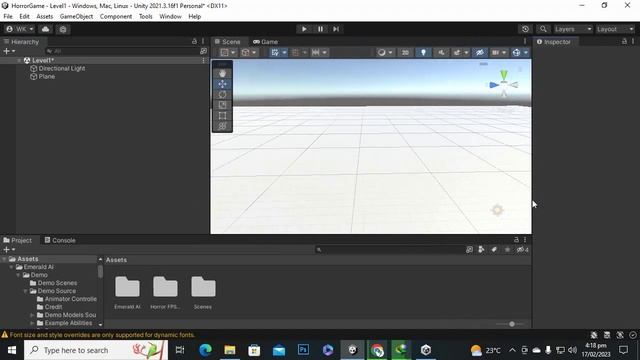
Task: Open the Component menu
Action: point(116,16)
